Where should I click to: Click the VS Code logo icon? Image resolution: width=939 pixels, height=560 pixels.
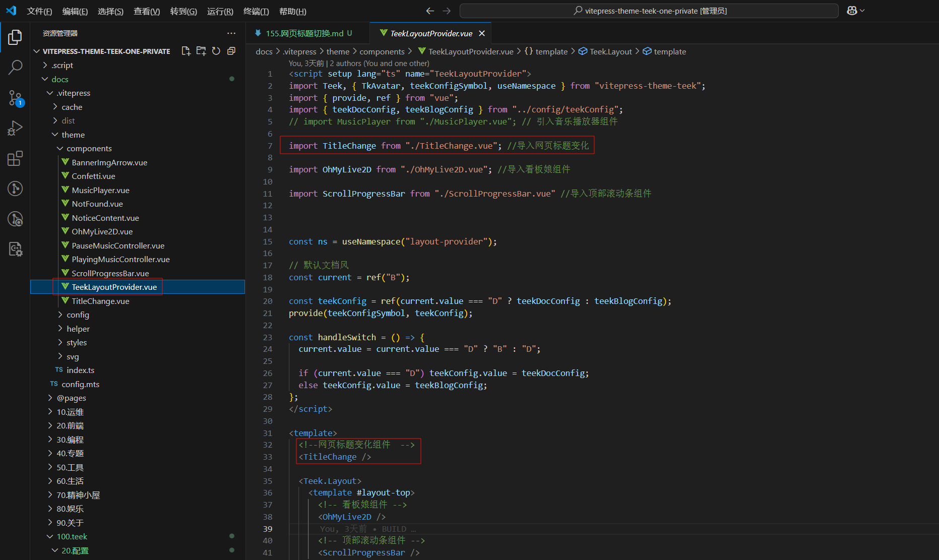[x=11, y=11]
